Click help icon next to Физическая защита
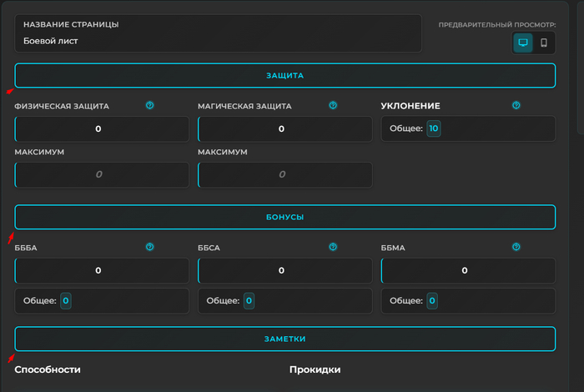The width and height of the screenshot is (584, 392). 150,106
